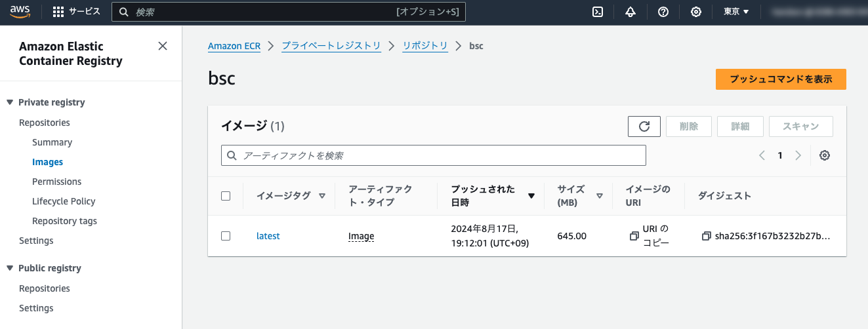Screen dimensions: 868x329
Task: Open table preferences gear icon
Action: (x=825, y=155)
